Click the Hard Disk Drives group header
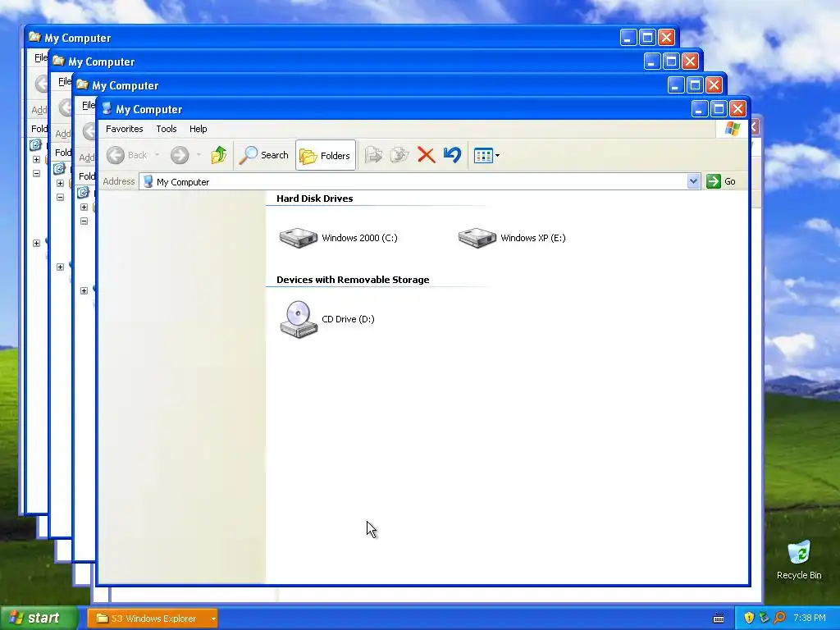The image size is (840, 630). point(314,199)
